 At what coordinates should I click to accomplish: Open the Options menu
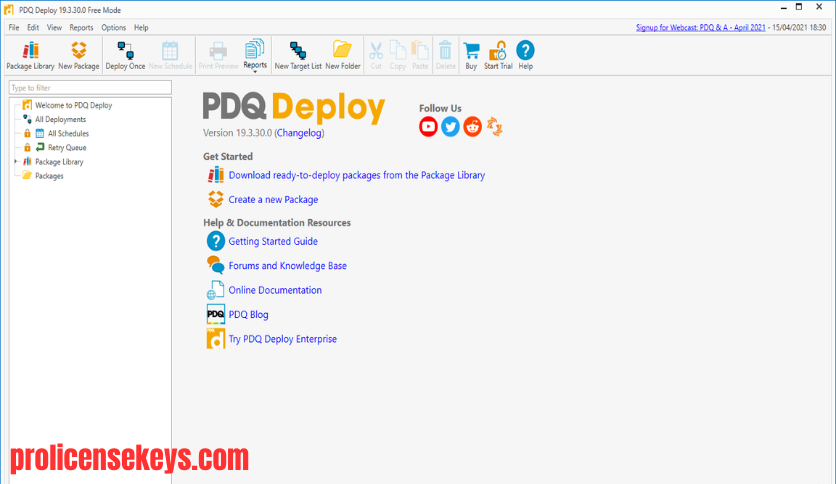click(x=114, y=28)
